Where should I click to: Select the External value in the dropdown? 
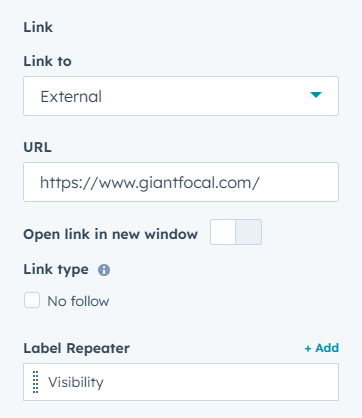(x=71, y=97)
